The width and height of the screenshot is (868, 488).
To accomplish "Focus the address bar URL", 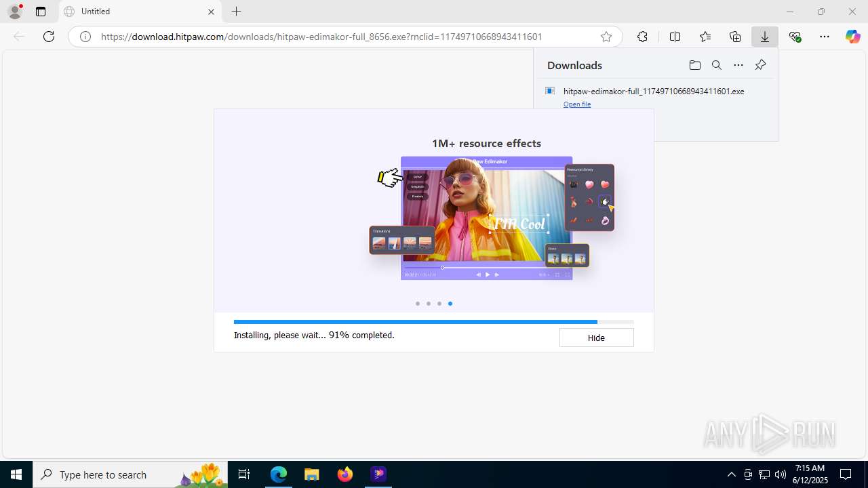I will tap(321, 37).
